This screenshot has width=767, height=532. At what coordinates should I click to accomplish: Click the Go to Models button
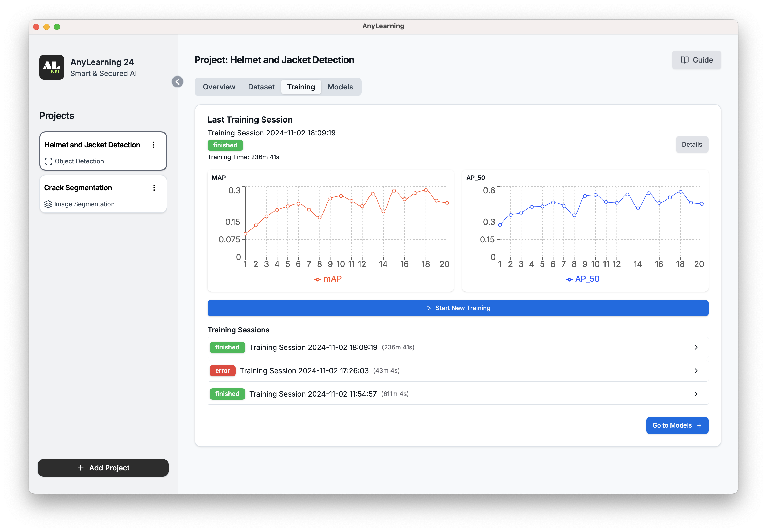click(x=678, y=425)
